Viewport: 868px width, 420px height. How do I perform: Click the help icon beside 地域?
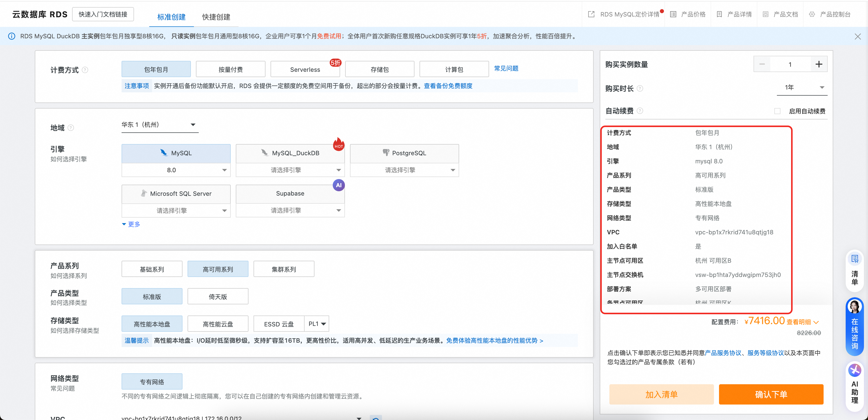tap(71, 128)
